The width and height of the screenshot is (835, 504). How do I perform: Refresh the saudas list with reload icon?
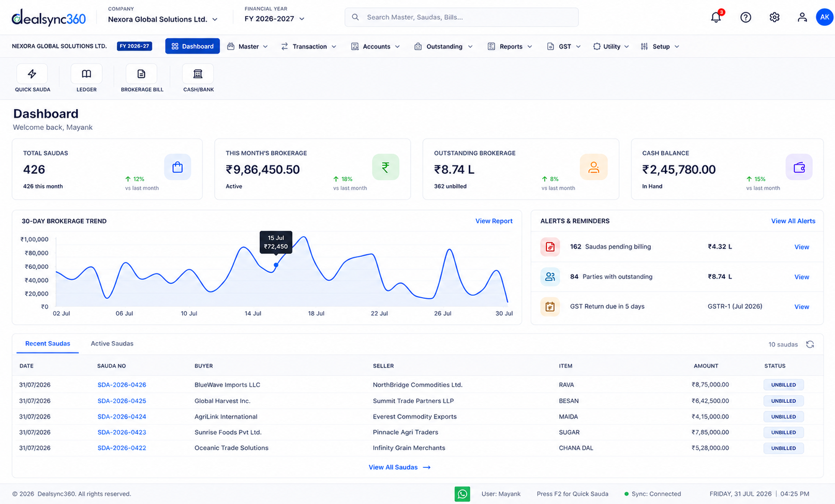pos(810,344)
